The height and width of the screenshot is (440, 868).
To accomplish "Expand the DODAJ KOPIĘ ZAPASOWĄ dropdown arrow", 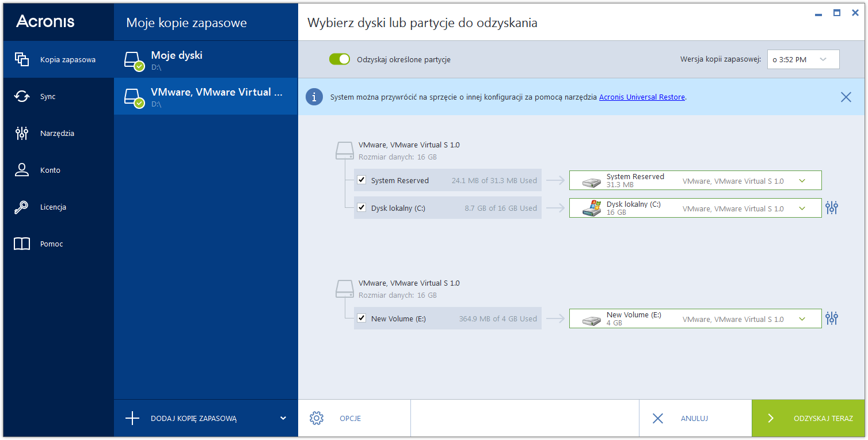I will pyautogui.click(x=283, y=418).
